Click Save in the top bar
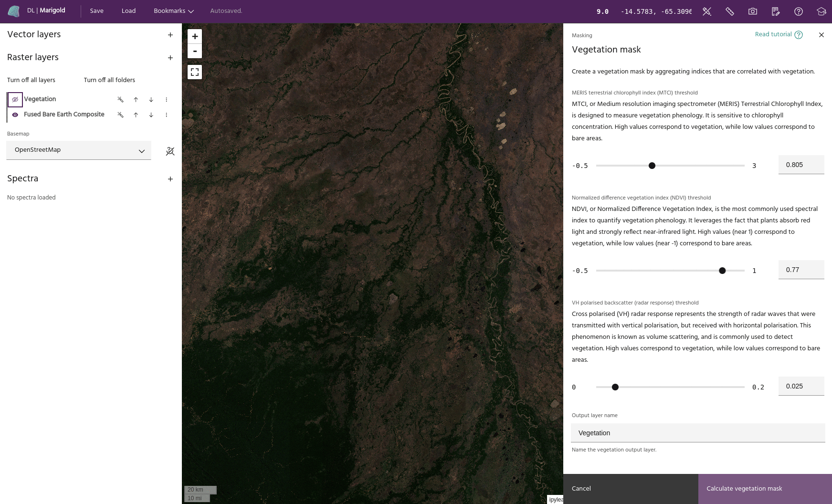 click(x=96, y=11)
